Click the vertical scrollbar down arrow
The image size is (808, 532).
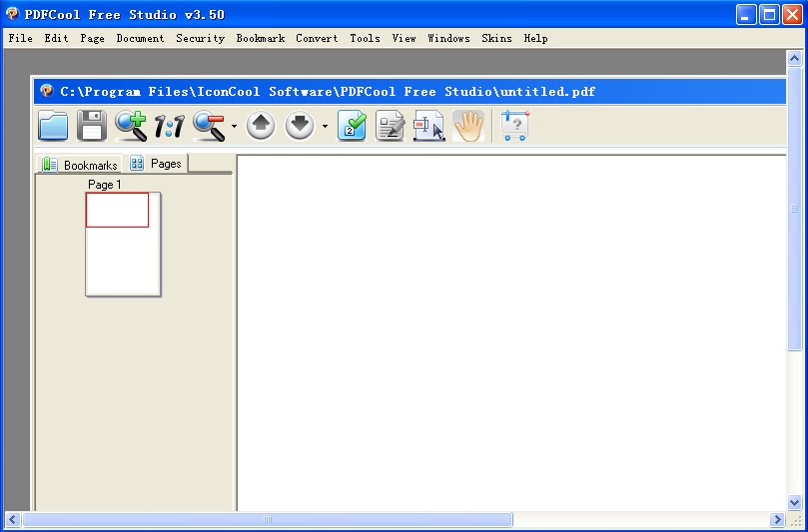click(x=795, y=502)
